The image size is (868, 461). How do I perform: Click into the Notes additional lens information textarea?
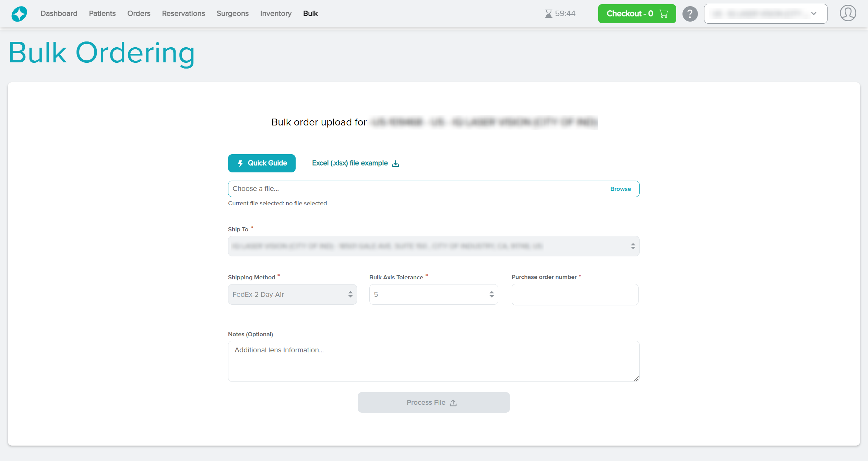pos(433,361)
